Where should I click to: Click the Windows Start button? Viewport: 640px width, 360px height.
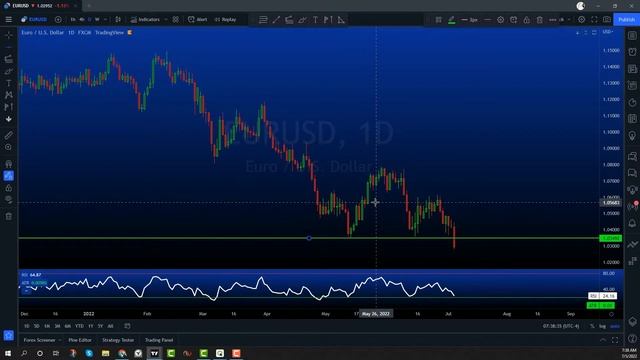8,353
